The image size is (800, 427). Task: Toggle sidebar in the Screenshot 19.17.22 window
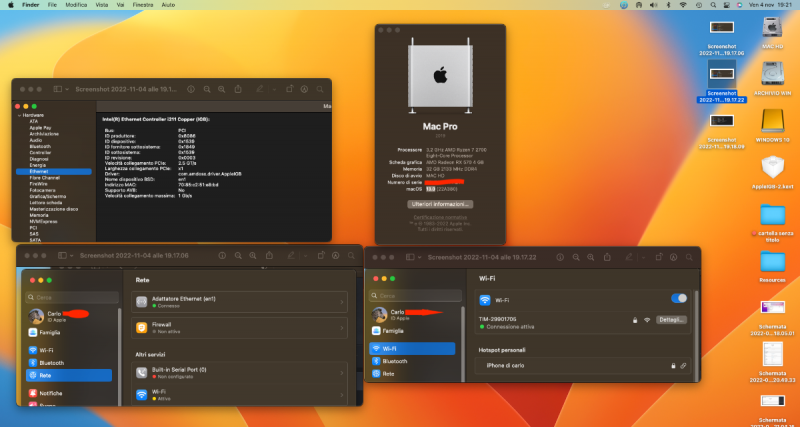[x=410, y=257]
